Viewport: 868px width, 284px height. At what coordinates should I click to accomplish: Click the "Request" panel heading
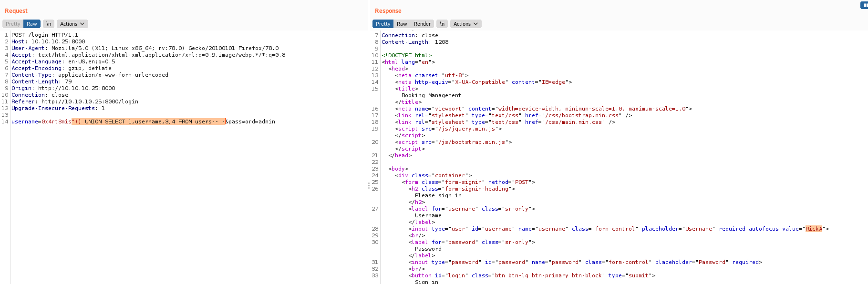[x=16, y=11]
